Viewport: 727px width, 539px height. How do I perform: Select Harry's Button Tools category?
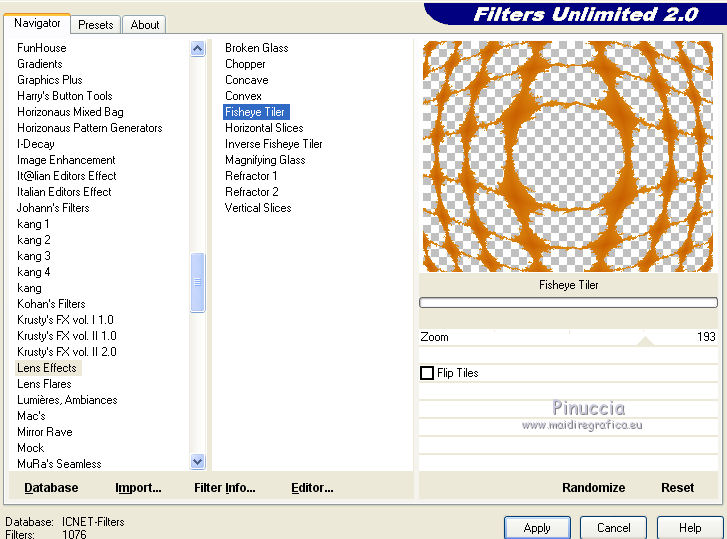click(65, 96)
